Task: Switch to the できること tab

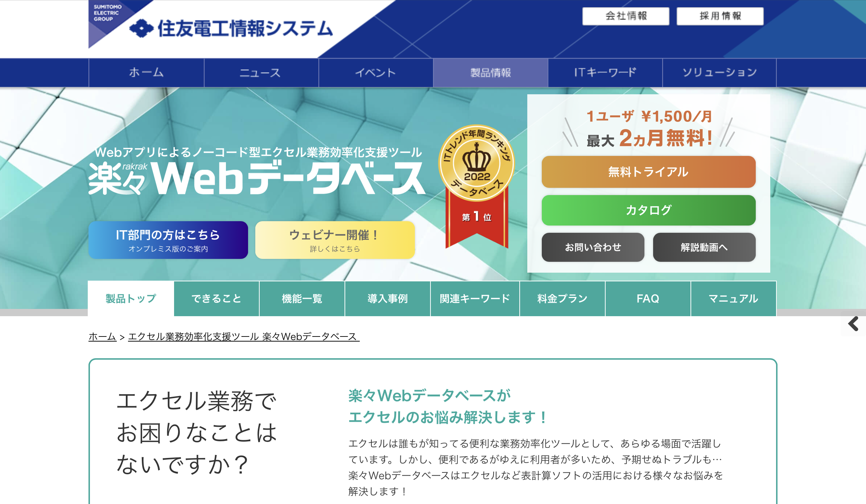Action: pos(216,298)
